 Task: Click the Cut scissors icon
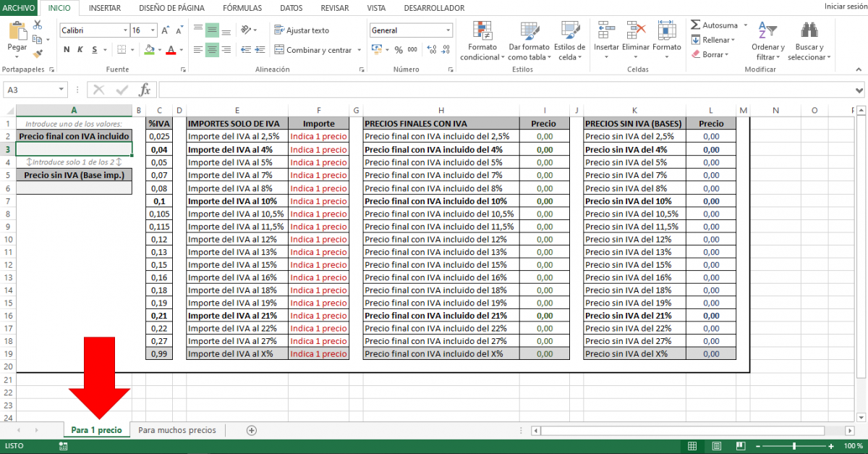click(x=38, y=26)
